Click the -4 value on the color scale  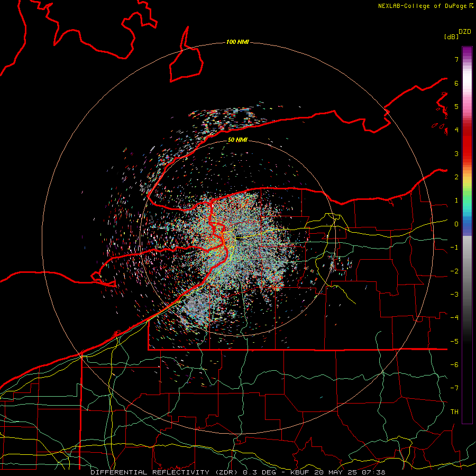tap(454, 318)
